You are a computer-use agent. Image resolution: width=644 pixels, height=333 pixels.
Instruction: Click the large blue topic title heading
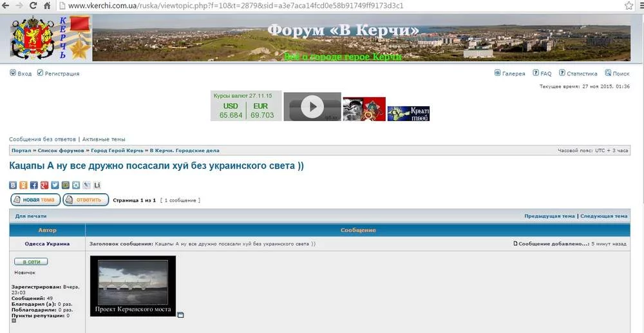click(x=156, y=166)
